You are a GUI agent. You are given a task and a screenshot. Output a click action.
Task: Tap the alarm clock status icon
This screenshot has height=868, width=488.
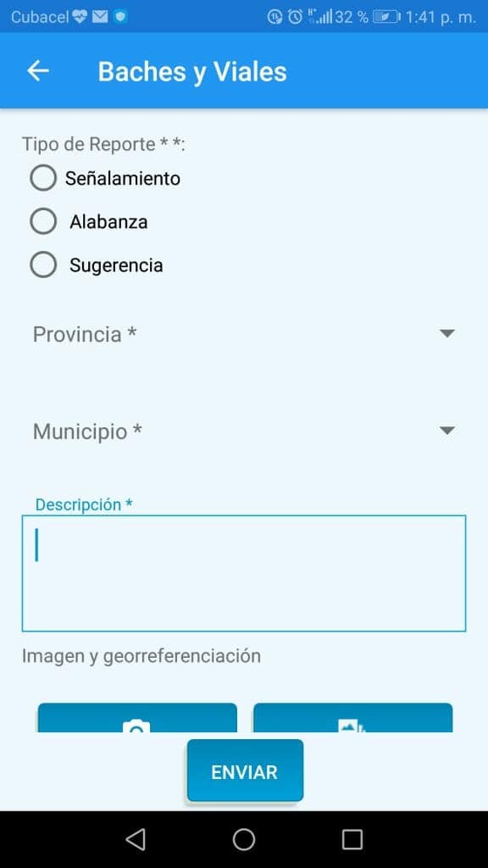click(x=296, y=17)
